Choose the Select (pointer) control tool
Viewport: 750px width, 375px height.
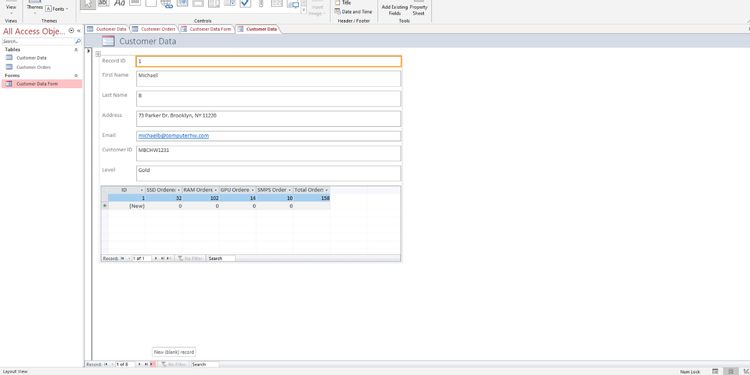pos(88,4)
